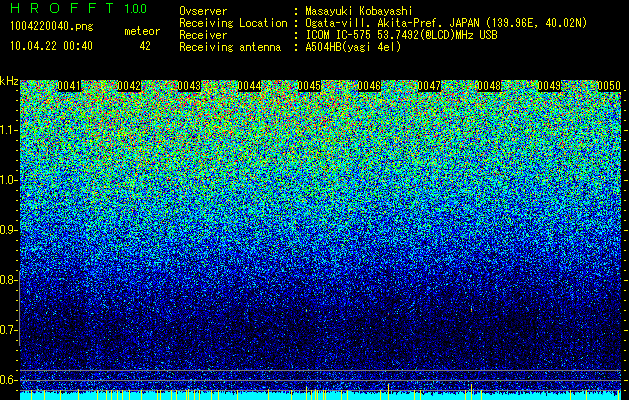The image size is (629, 400).
Task: Click the kHz axis unit label
Action: pyautogui.click(x=9, y=81)
